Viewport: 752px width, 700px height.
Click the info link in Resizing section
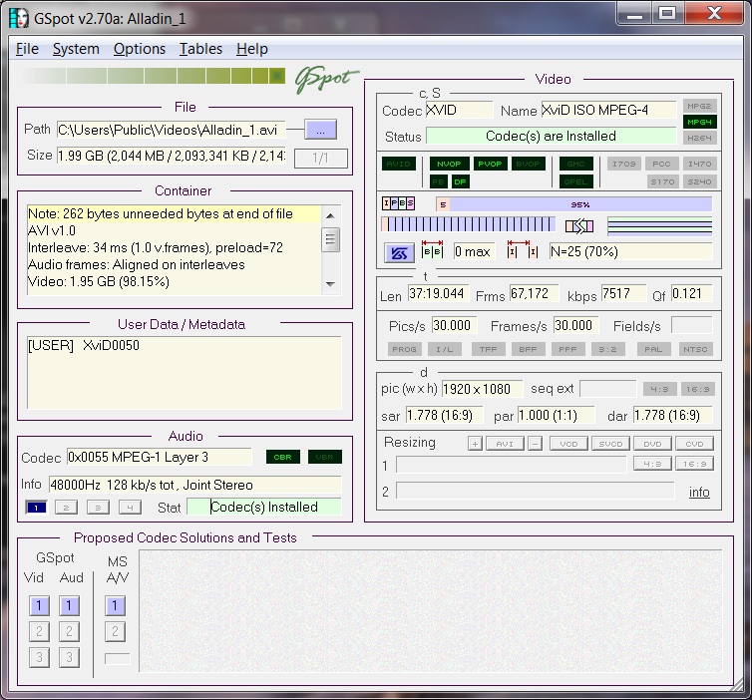click(699, 492)
